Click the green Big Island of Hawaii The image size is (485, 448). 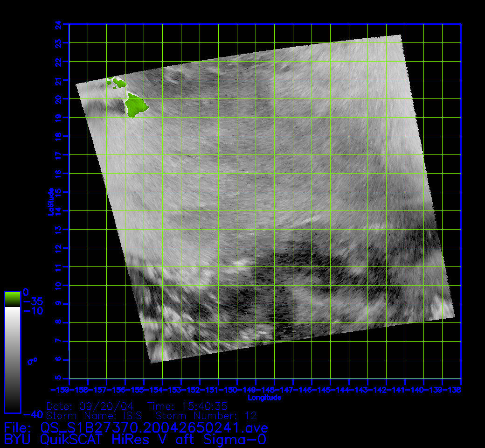coord(136,105)
